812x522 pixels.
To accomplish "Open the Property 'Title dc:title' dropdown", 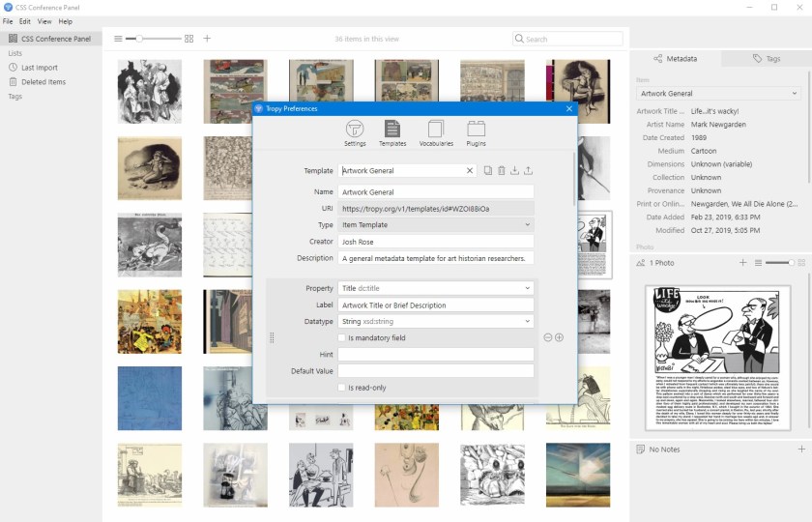I will coord(435,288).
